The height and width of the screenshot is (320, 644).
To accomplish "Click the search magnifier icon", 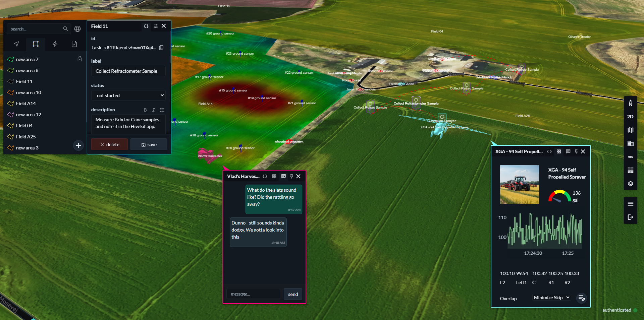I will [x=65, y=29].
